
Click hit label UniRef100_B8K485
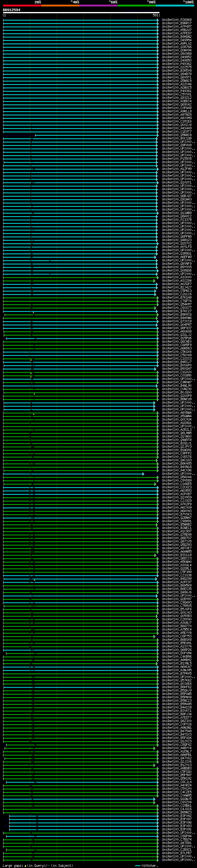177,463
